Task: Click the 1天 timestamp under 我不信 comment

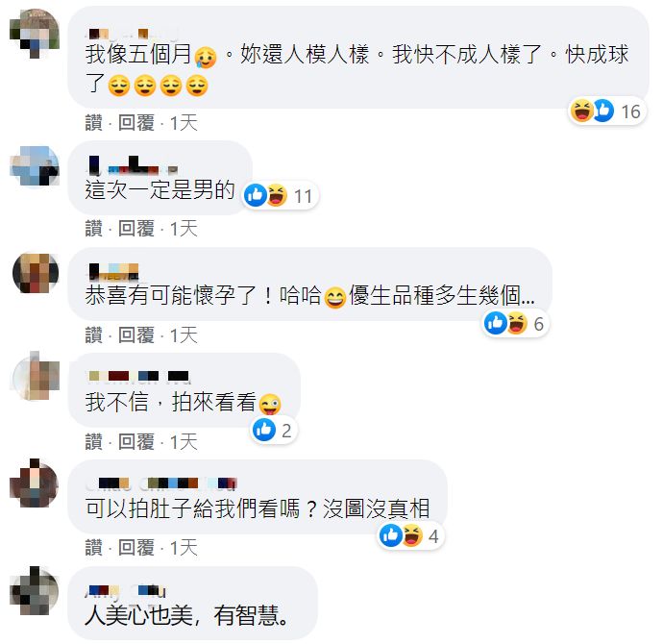Action: point(184,442)
